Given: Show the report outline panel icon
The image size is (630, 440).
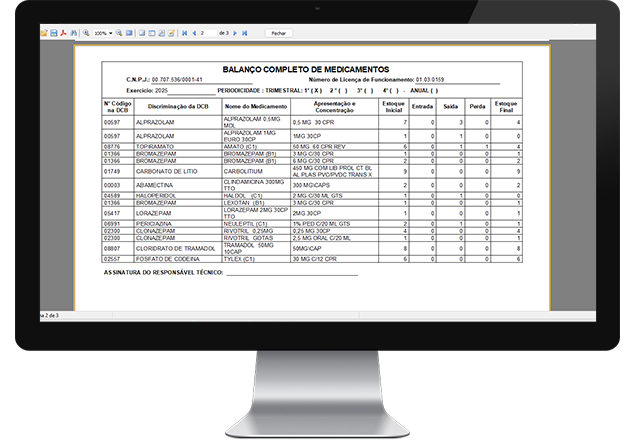Looking at the screenshot, I should pos(142,33).
